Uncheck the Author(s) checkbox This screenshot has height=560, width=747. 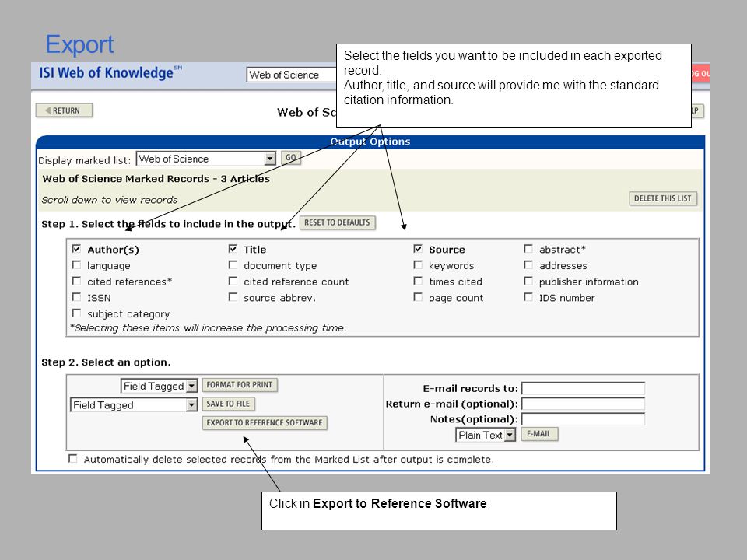click(x=76, y=249)
